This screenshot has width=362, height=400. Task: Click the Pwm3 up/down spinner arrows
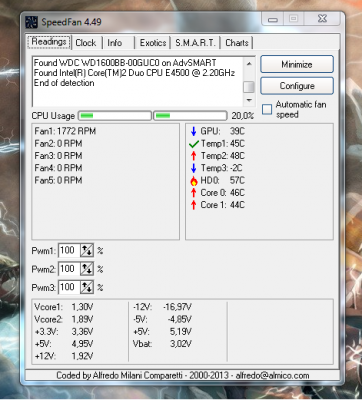point(87,287)
